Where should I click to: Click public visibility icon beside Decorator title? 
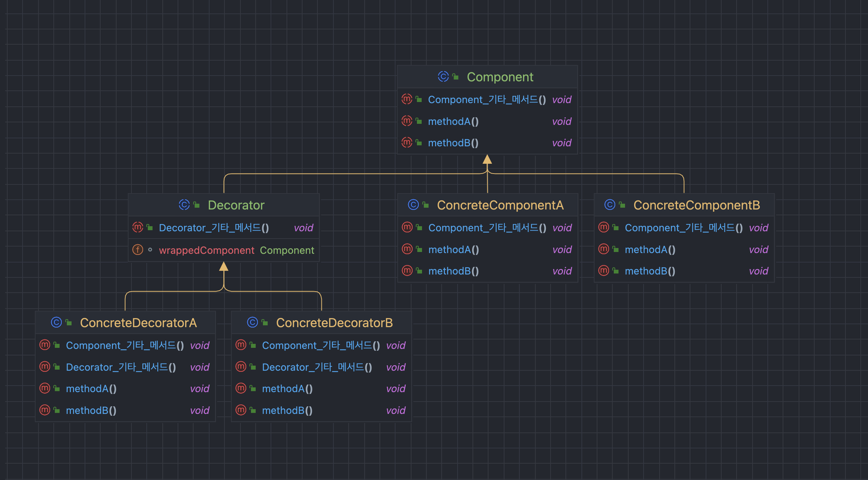tap(197, 205)
